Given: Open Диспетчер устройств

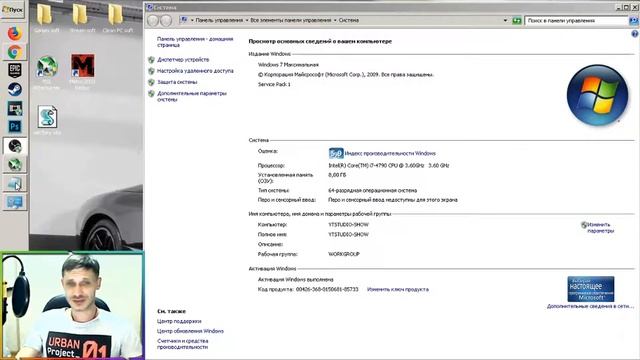Looking at the screenshot, I should click(x=183, y=60).
